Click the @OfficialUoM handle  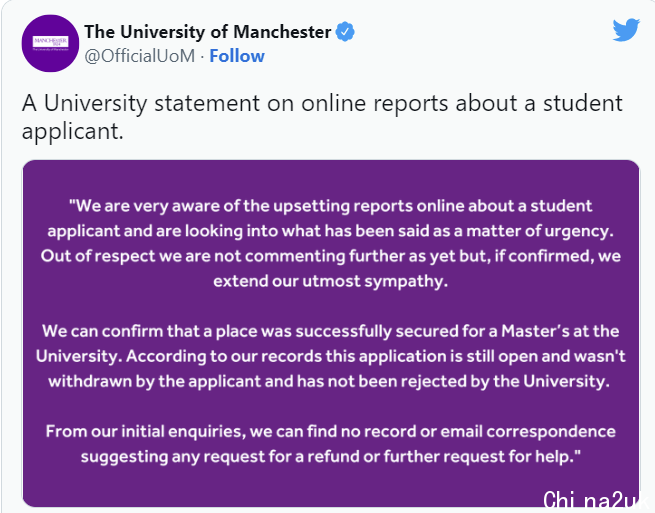click(139, 56)
